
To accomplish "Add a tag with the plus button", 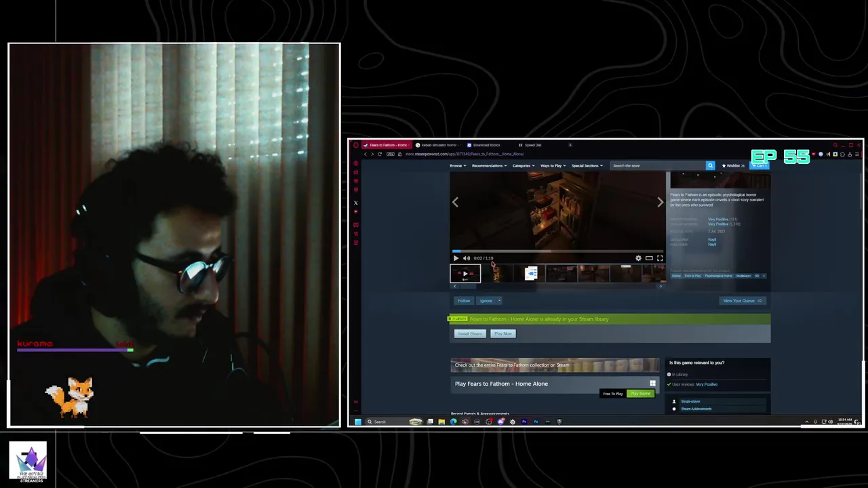I will tap(764, 276).
